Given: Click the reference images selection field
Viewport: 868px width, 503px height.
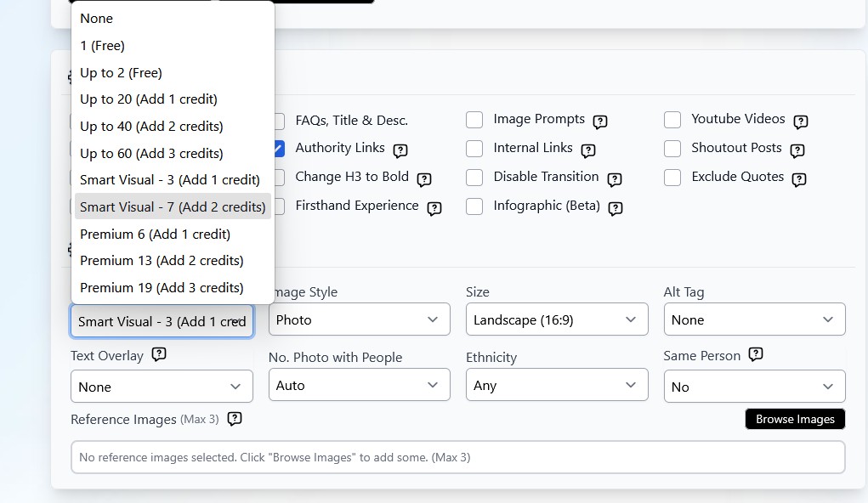Looking at the screenshot, I should point(457,457).
